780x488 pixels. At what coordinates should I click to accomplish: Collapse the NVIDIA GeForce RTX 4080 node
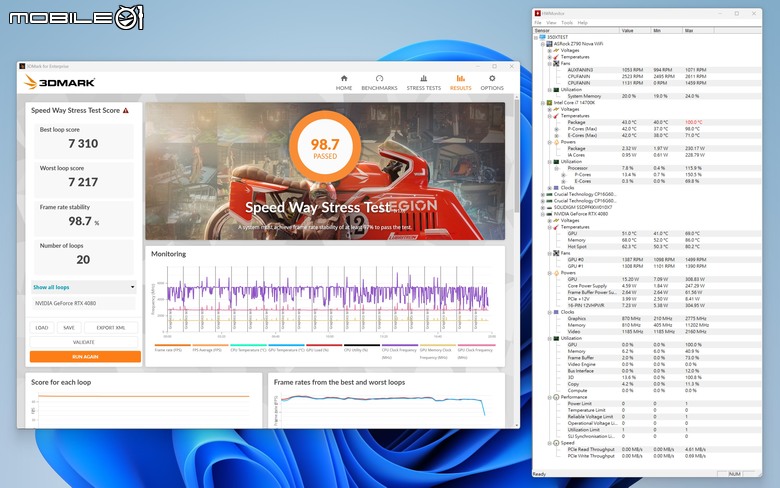[x=543, y=214]
